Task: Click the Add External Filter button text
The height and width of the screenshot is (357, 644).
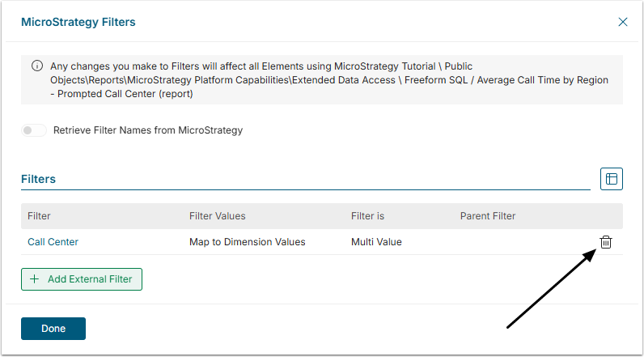Action: pyautogui.click(x=91, y=279)
